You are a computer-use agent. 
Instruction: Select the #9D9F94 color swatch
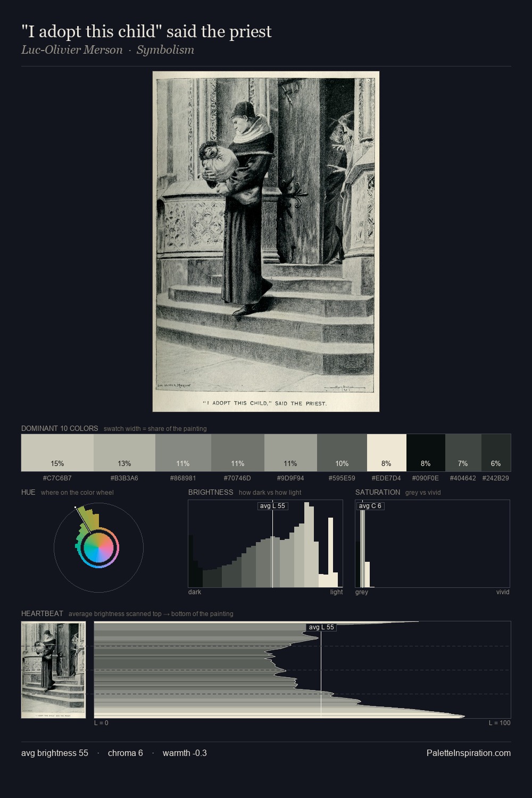coord(290,453)
